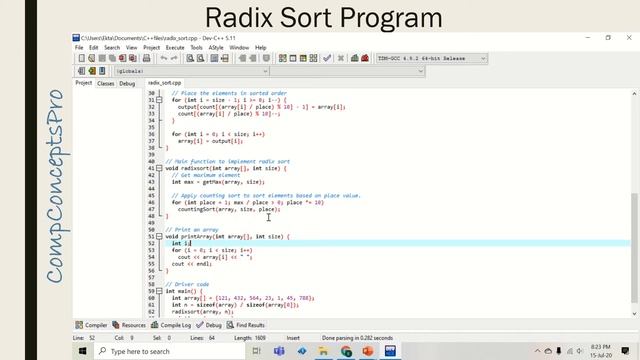Open the AStyle menu
This screenshot has width=640, height=360.
216,47
